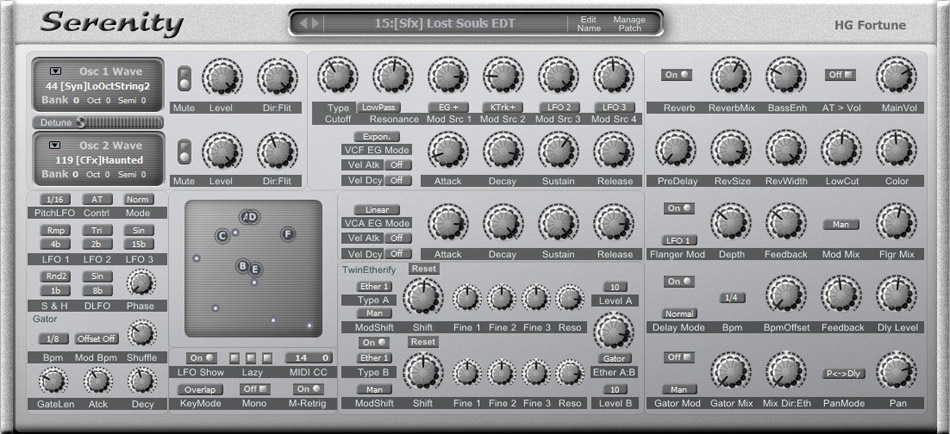
Task: Click the Ether A:B balance knob
Action: click(x=614, y=331)
